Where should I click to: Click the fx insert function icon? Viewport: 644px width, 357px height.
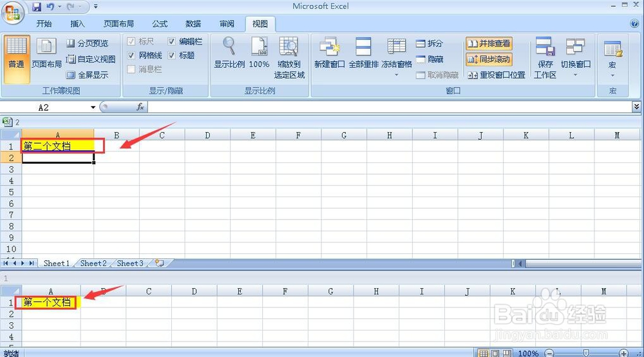tap(140, 107)
